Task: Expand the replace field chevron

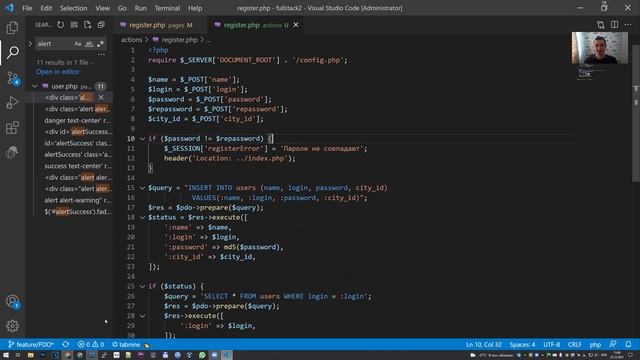Action: pyautogui.click(x=30, y=44)
